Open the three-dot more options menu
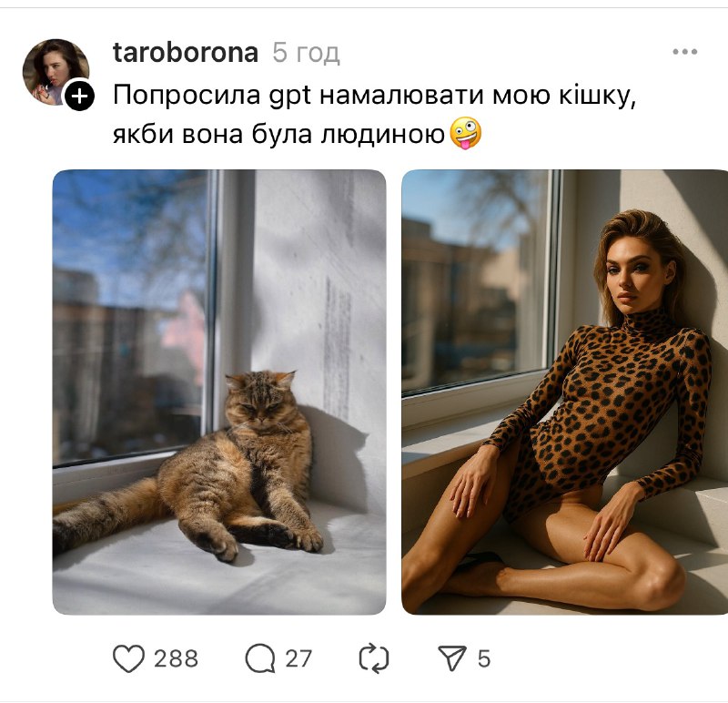 tap(685, 52)
